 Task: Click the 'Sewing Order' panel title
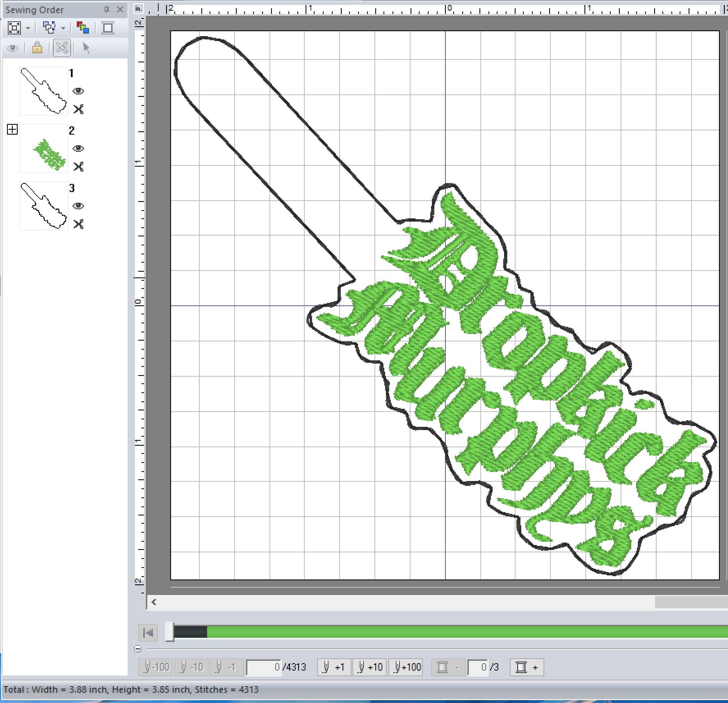coord(34,10)
